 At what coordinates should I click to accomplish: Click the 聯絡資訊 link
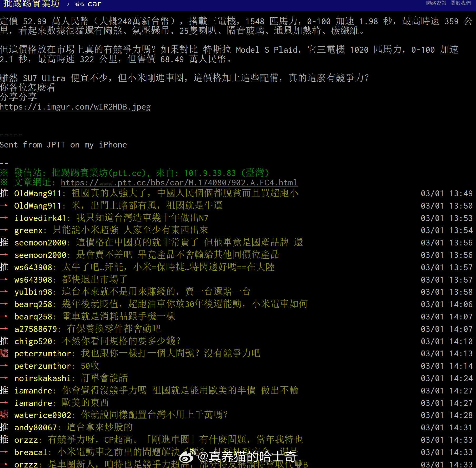(x=436, y=3)
